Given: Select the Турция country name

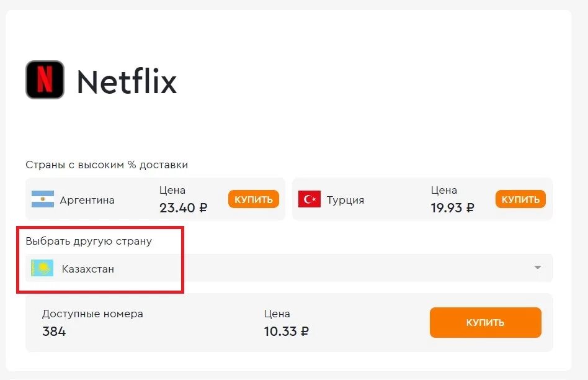Looking at the screenshot, I should click(345, 200).
